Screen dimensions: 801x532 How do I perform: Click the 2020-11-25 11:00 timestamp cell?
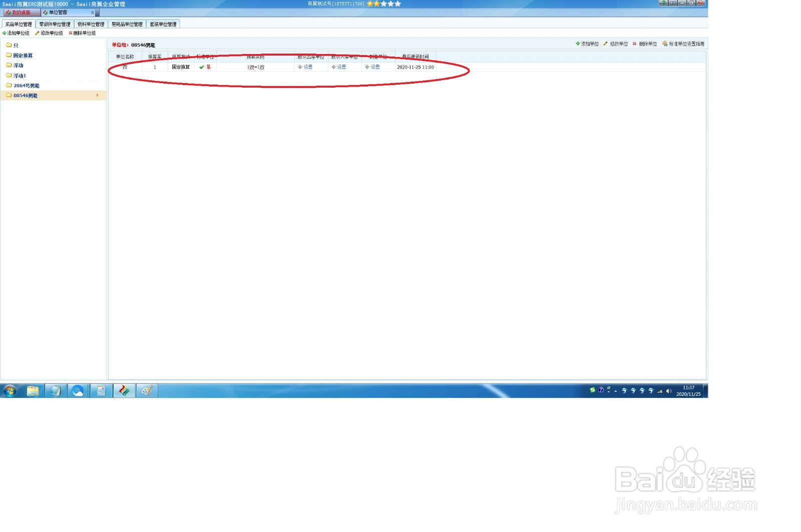tap(416, 67)
